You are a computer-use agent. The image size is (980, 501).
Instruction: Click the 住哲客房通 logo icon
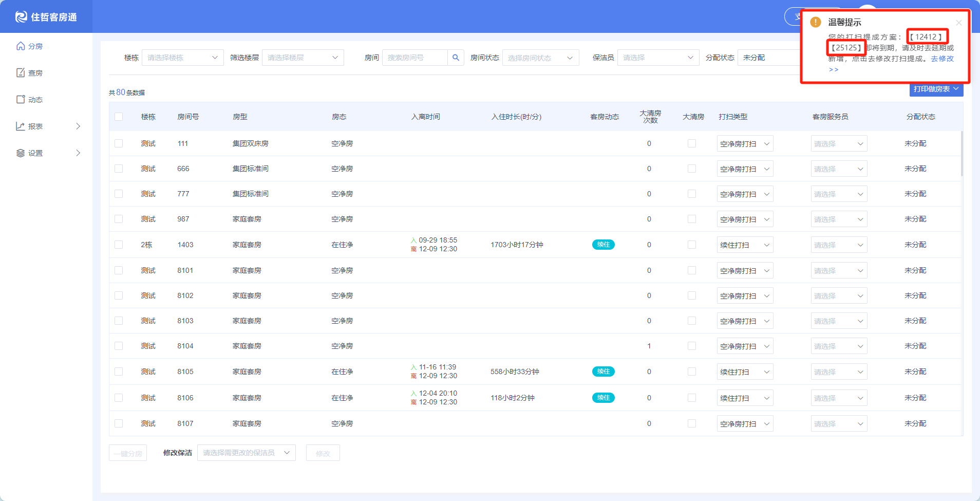pyautogui.click(x=21, y=17)
